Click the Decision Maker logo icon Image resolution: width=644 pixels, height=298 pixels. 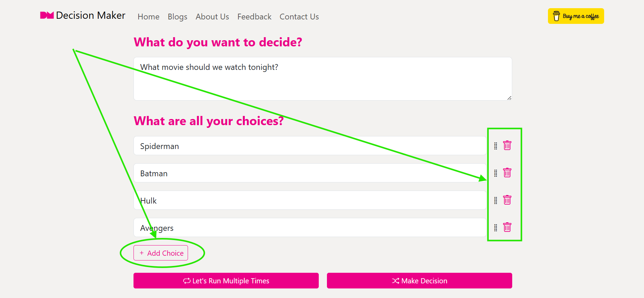coord(46,15)
